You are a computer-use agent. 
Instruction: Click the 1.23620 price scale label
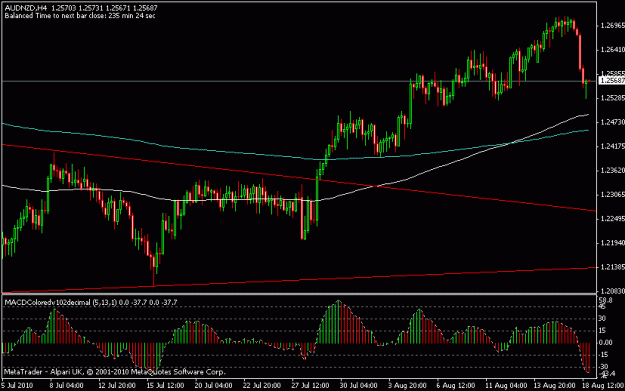coord(612,171)
